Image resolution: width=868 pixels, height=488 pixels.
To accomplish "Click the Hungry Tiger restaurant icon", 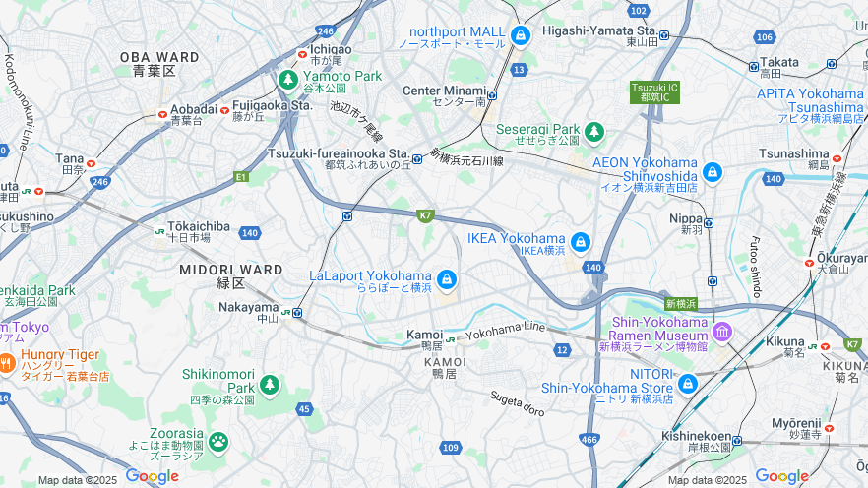I will [x=7, y=363].
